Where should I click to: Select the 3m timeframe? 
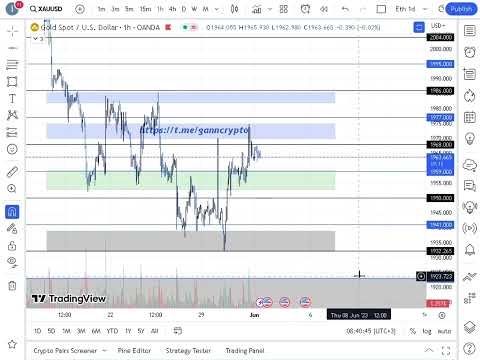[115, 9]
